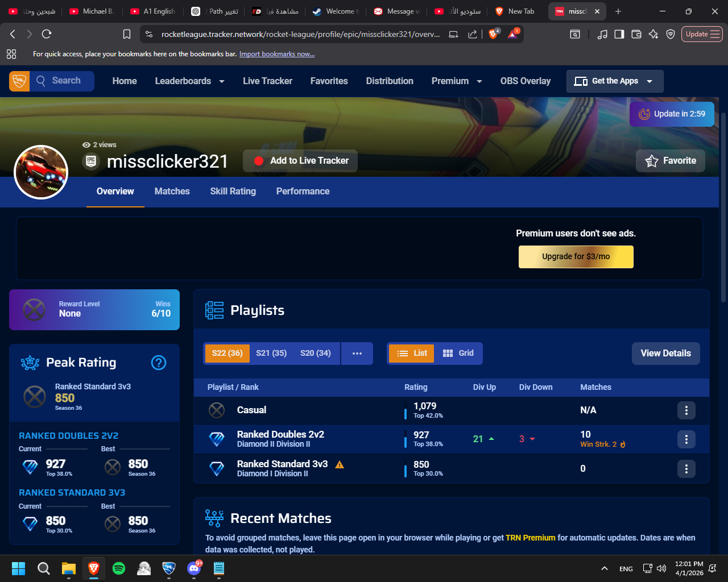Screen dimensions: 728x582
Task: Switch playlists to List view
Action: point(412,353)
